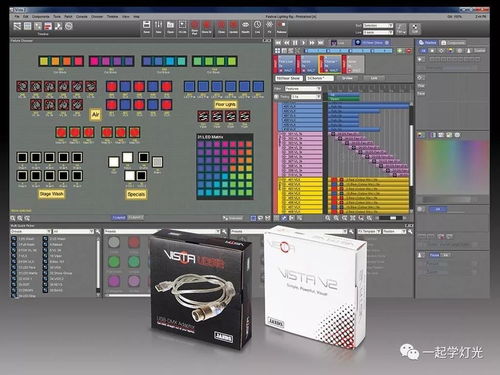Open the Groups dropdown in Quick Picker
The image size is (500, 375).
pos(31,231)
